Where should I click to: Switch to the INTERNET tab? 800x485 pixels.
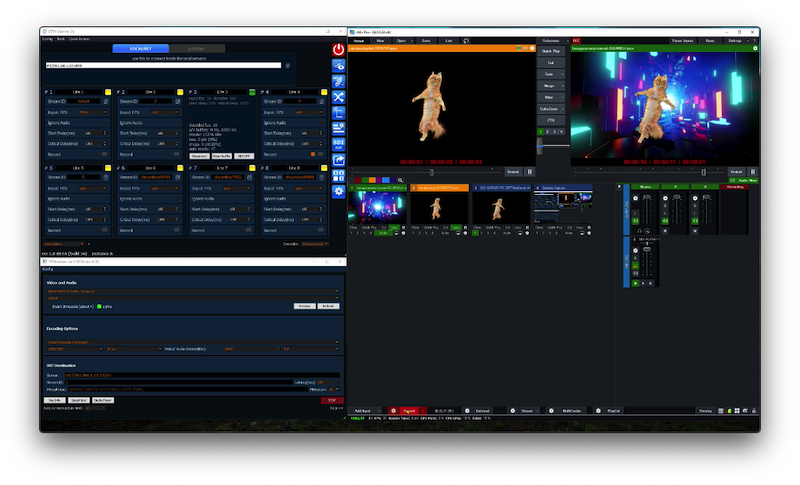pyautogui.click(x=199, y=47)
